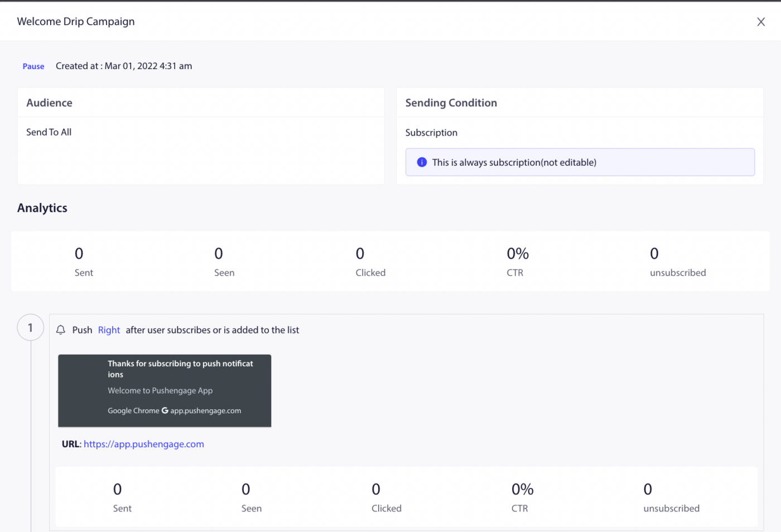This screenshot has height=532, width=781.
Task: Click 'Welcome to Pushengage App' message text
Action: [160, 391]
